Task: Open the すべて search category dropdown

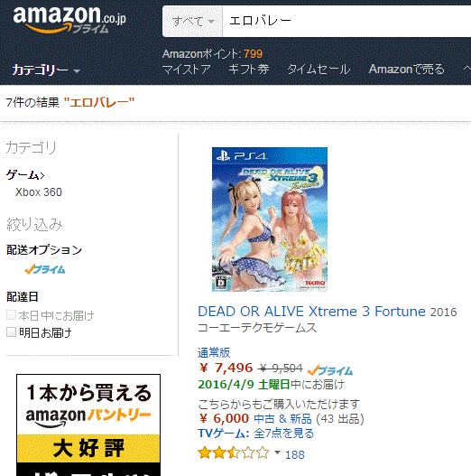Action: [193, 22]
